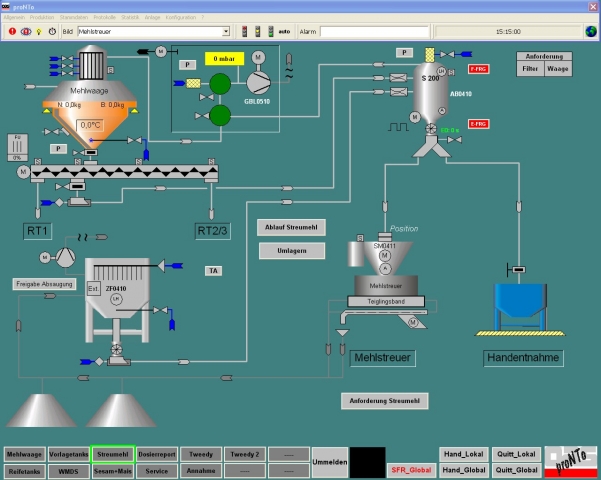Click the green traffic light icon
The width and height of the screenshot is (601, 480).
pyautogui.click(x=271, y=31)
